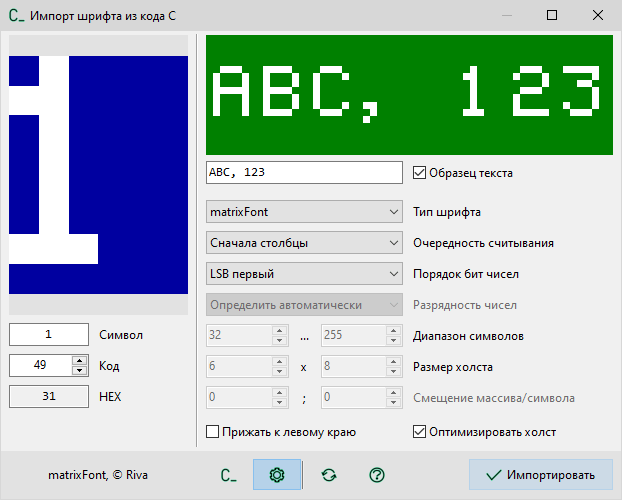This screenshot has width=622, height=500.
Task: Click the refresh arrows icon
Action: click(328, 475)
